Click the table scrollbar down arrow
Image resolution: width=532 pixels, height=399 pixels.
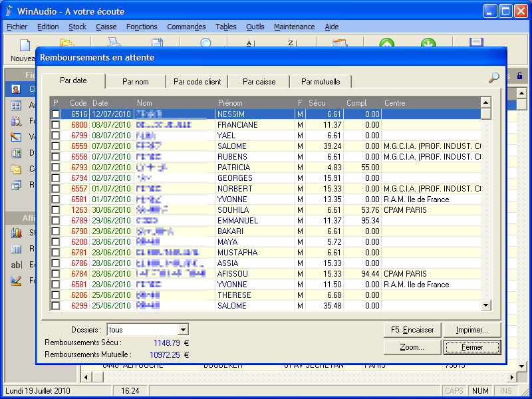coord(485,305)
